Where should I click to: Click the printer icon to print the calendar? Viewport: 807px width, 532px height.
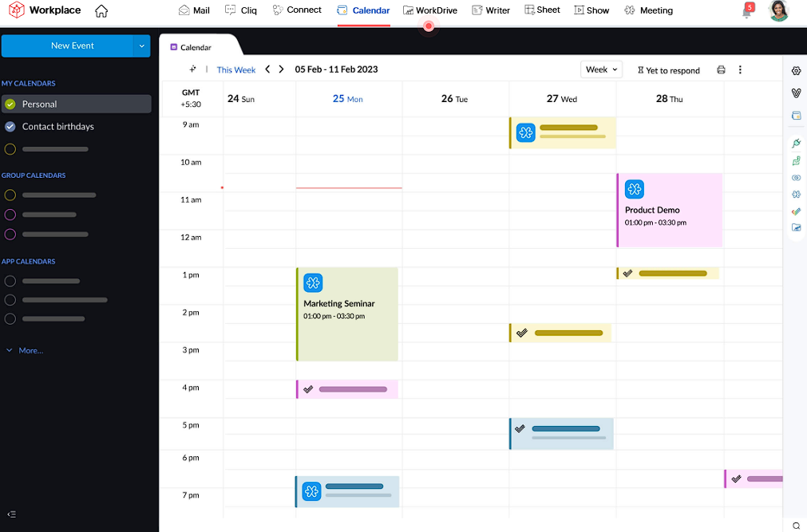(721, 70)
